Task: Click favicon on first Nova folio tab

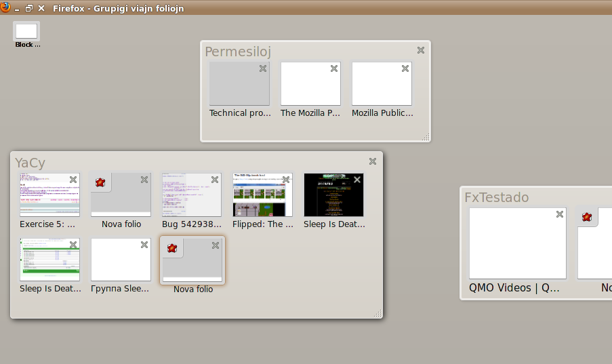Action: (x=100, y=182)
